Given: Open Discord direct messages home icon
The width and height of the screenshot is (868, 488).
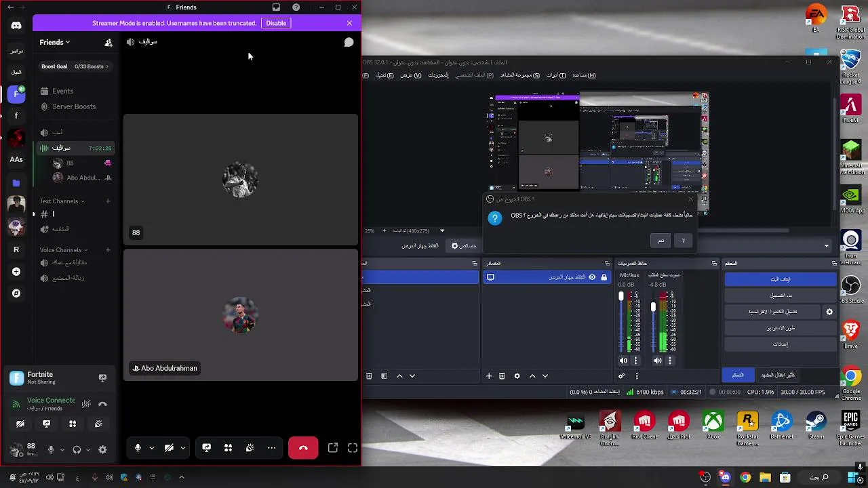Looking at the screenshot, I should click(16, 25).
